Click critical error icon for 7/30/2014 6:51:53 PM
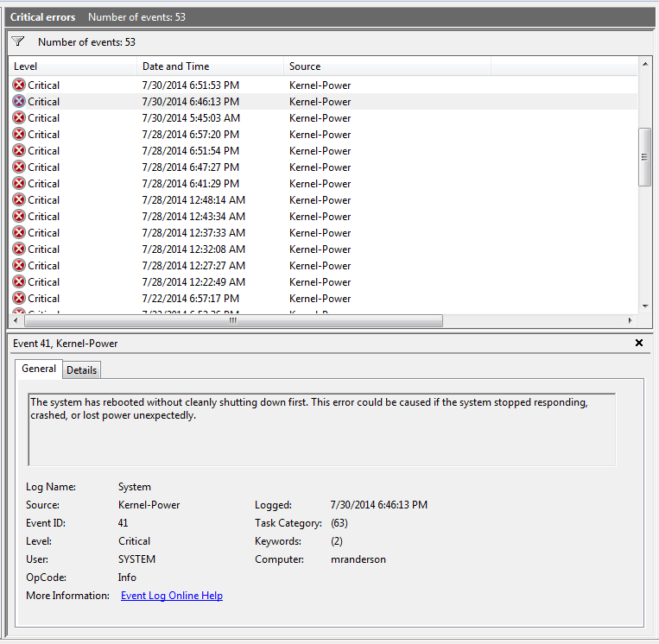This screenshot has width=659, height=644. [19, 85]
